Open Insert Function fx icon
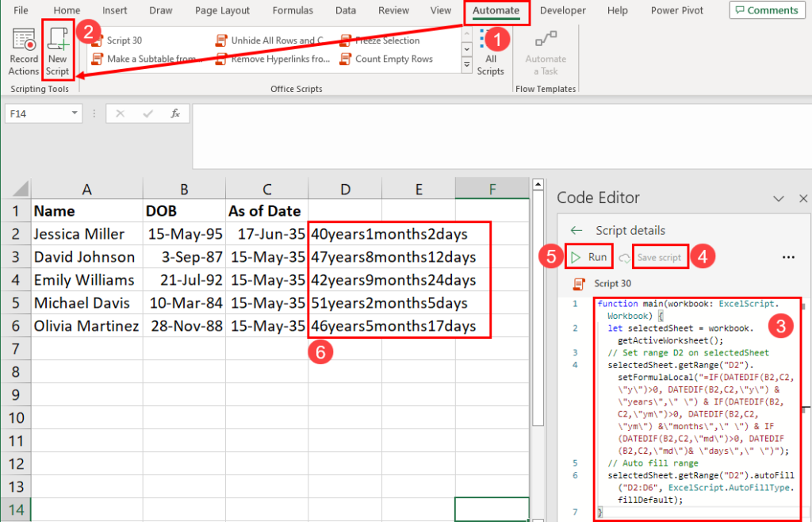Viewport: 812px width, 522px height. click(x=175, y=113)
